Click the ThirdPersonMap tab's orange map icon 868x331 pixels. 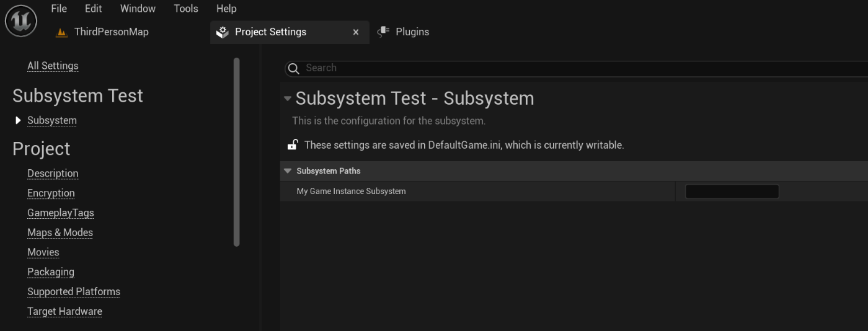(x=61, y=32)
